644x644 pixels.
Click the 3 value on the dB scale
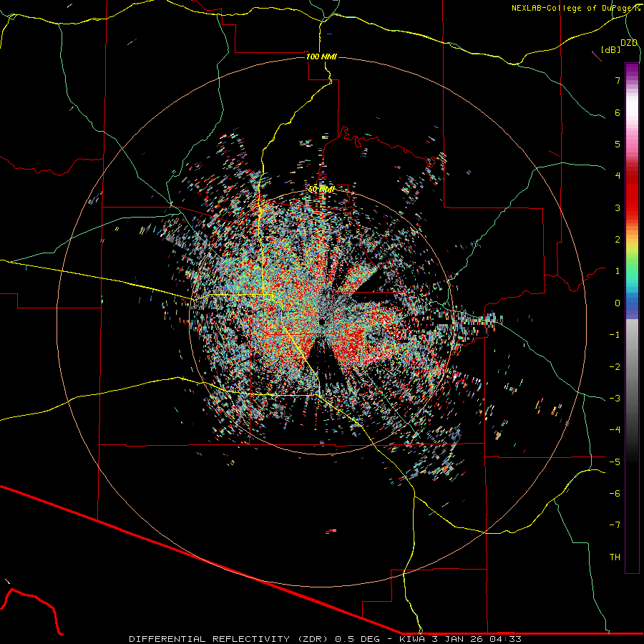[618, 208]
